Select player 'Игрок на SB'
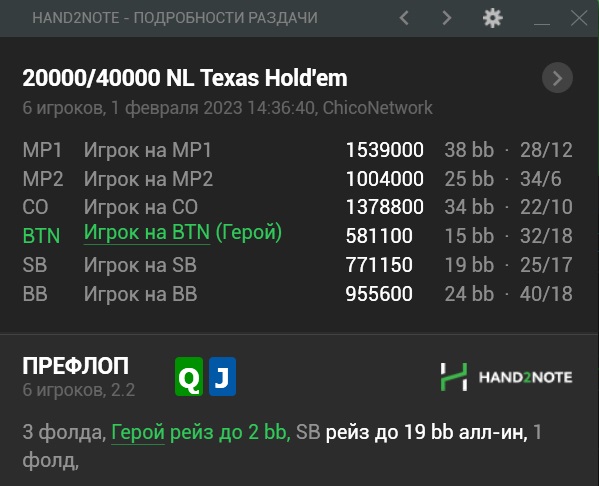 tap(140, 265)
